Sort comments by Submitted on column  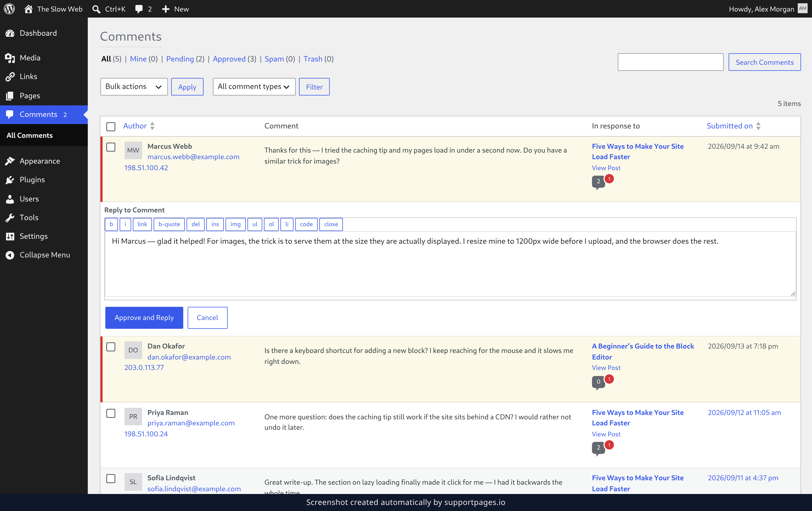pyautogui.click(x=734, y=126)
